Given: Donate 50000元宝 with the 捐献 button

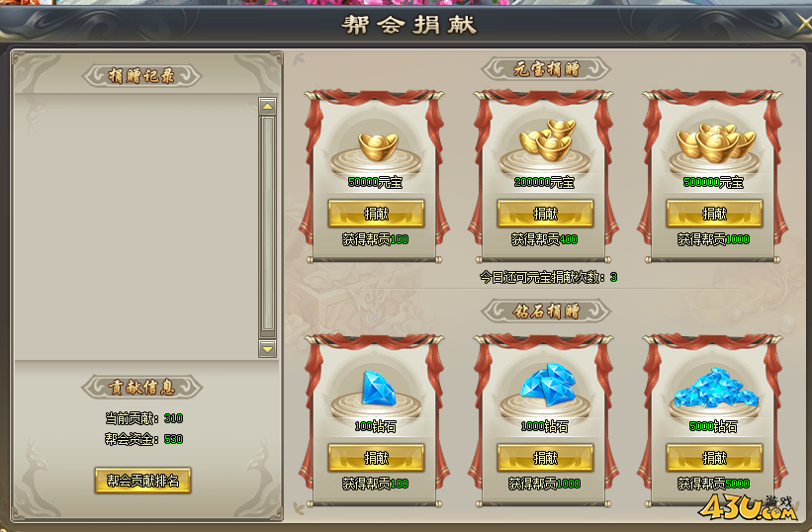Looking at the screenshot, I should [376, 214].
